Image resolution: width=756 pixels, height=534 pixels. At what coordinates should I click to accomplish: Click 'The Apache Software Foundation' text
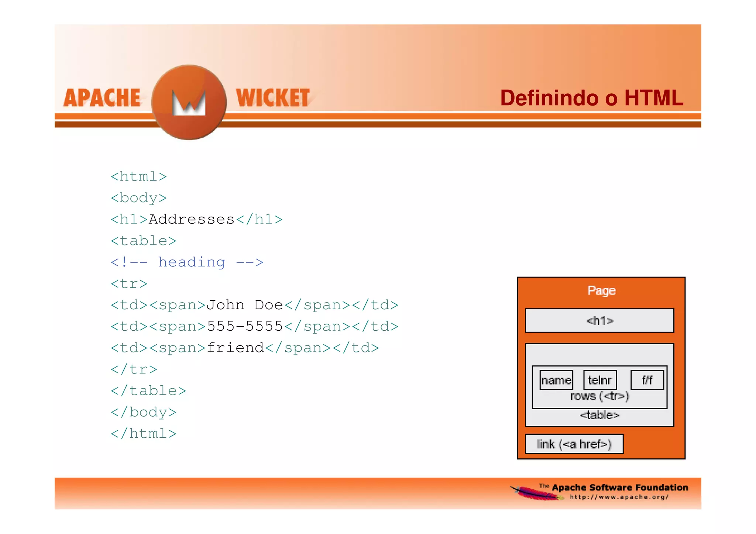(614, 488)
